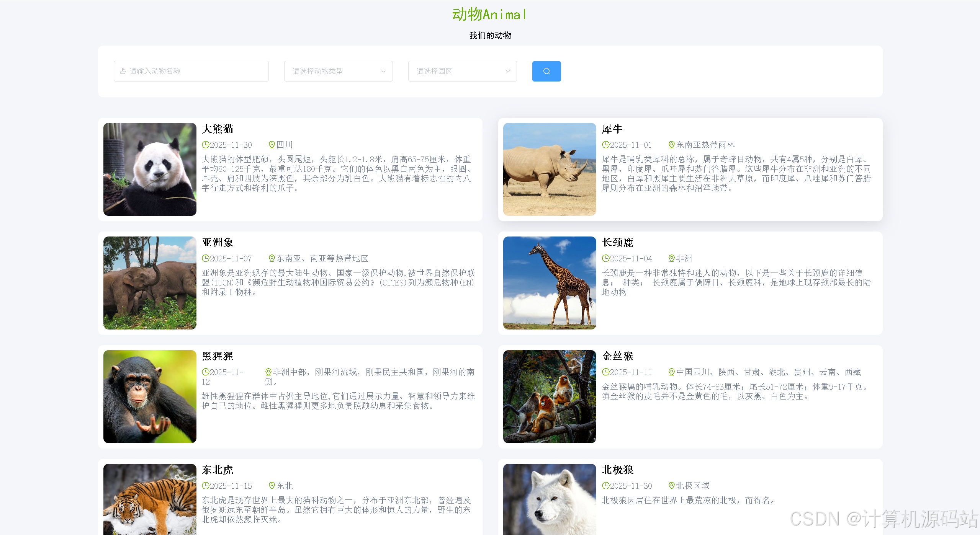Click the 雄性黑猩猩在群体中 description paragraph

339,401
